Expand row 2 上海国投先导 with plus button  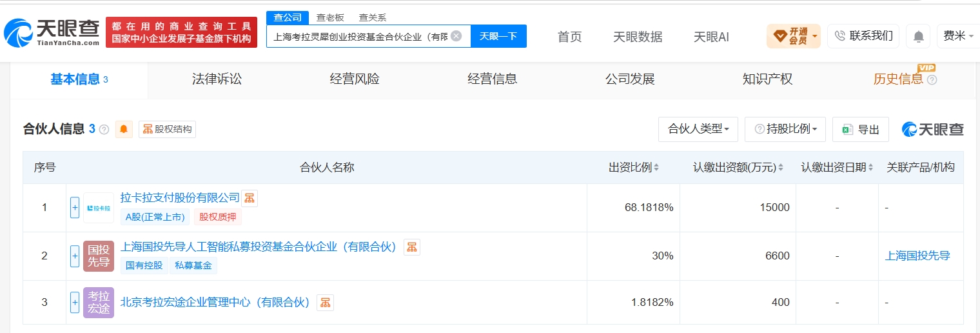(x=75, y=256)
